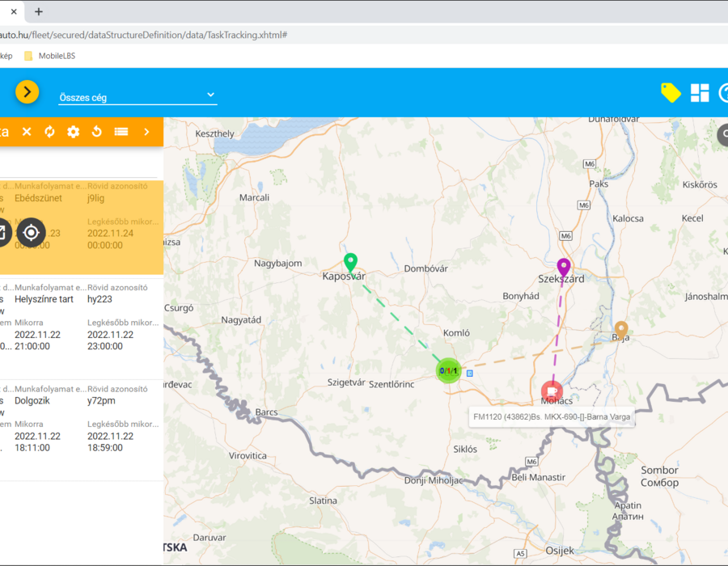The image size is (728, 566).
Task: Click the small blue square map marker
Action: pyautogui.click(x=470, y=373)
